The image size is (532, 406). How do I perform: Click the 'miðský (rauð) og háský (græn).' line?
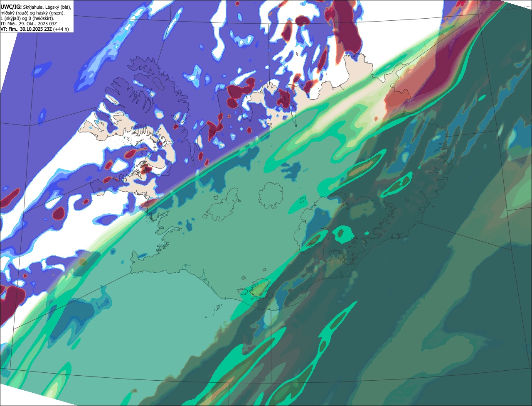tap(32, 13)
